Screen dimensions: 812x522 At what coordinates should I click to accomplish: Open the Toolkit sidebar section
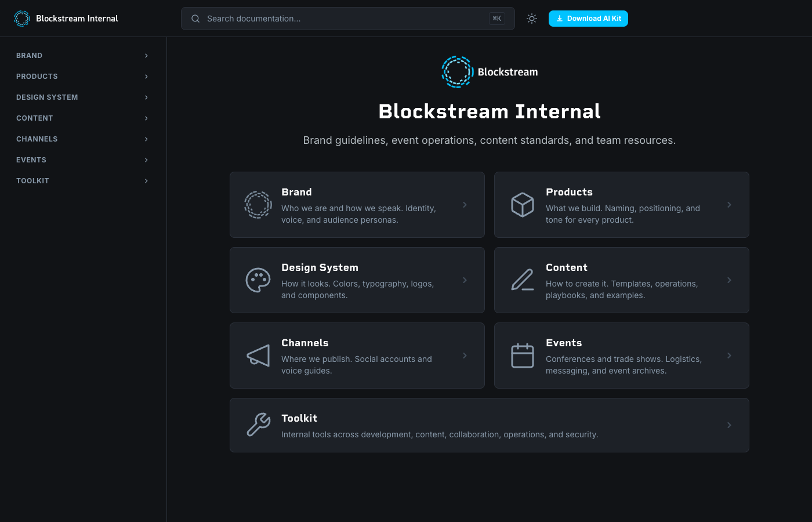click(83, 181)
